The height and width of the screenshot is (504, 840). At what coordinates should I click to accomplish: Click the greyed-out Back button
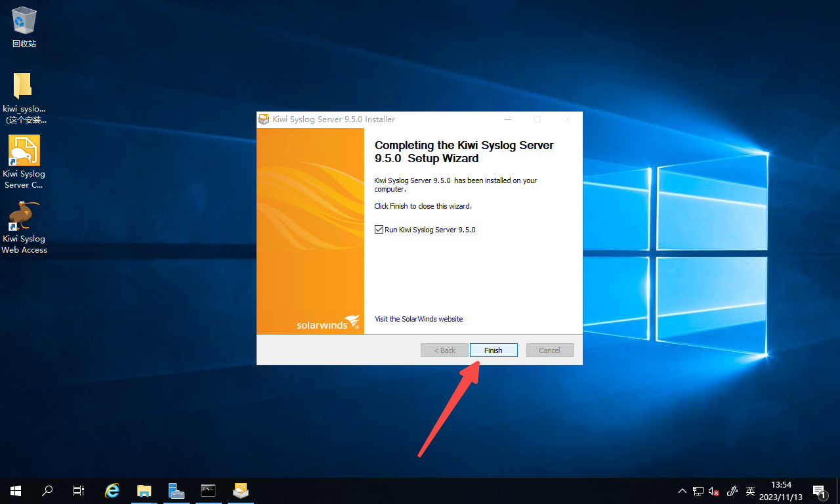point(444,350)
